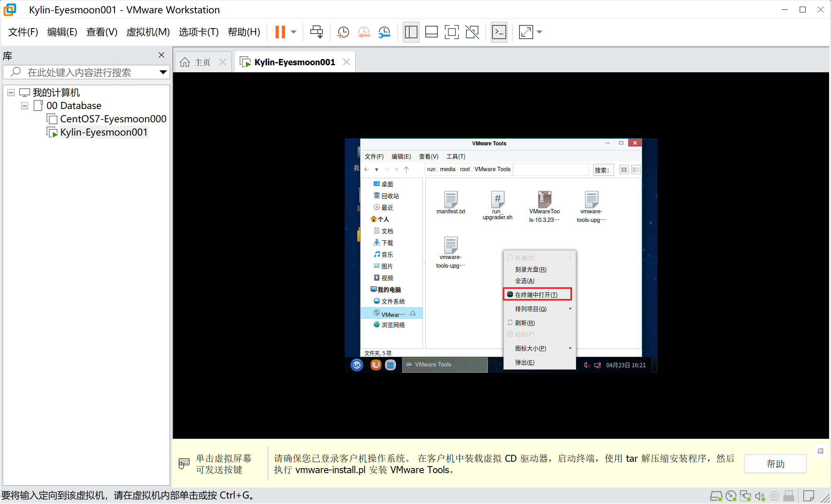Collapse the 00 Database folder node
Viewport: 831px width, 504px height.
25,106
